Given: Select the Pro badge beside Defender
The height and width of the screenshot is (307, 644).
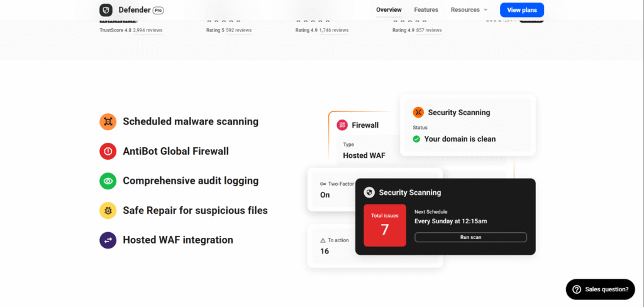Looking at the screenshot, I should coord(158,10).
